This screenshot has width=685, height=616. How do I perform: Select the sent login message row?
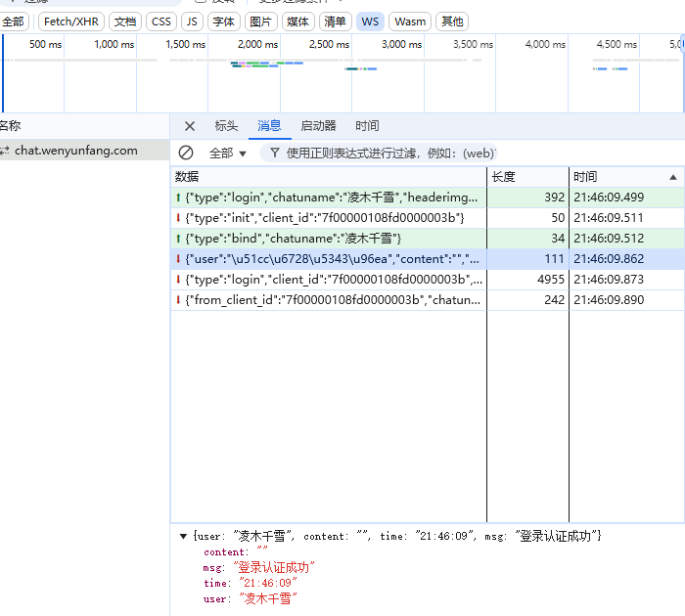(428, 198)
